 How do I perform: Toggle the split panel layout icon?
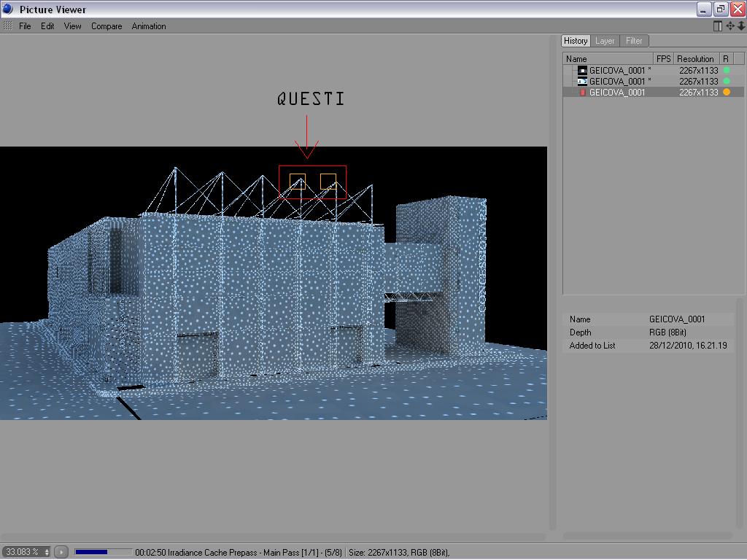(x=718, y=26)
